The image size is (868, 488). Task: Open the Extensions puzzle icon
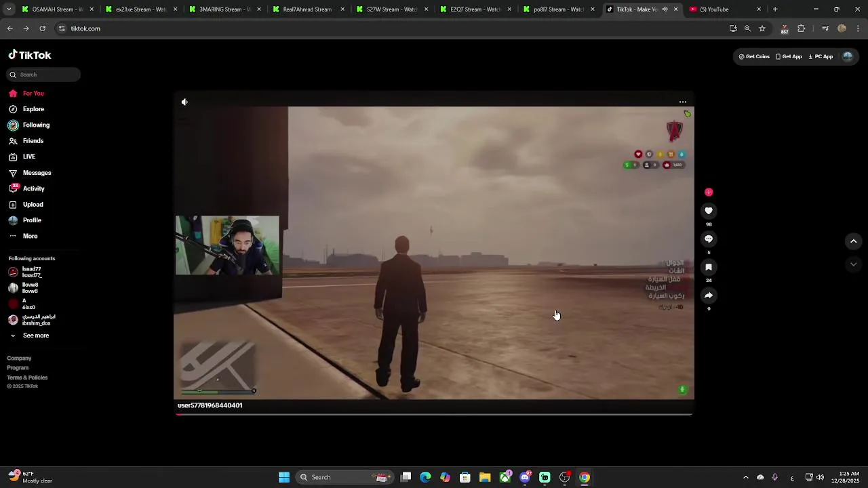(x=802, y=28)
